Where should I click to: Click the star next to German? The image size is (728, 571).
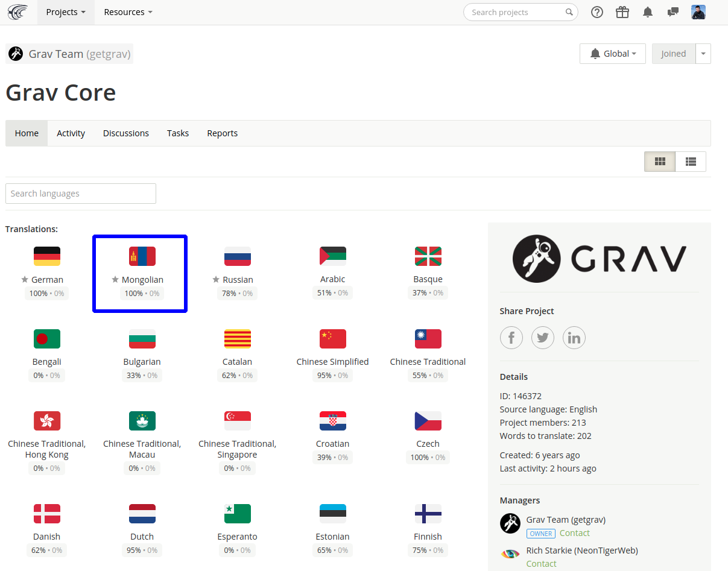tap(25, 280)
